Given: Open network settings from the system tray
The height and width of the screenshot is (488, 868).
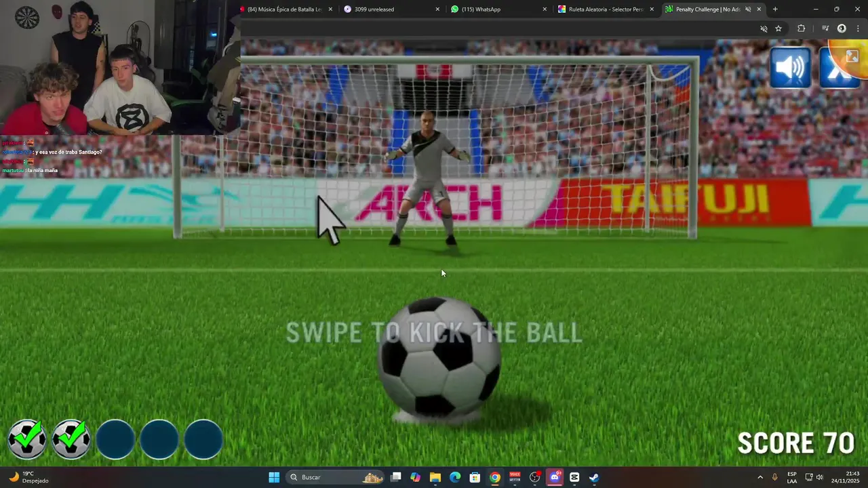Looking at the screenshot, I should (809, 477).
